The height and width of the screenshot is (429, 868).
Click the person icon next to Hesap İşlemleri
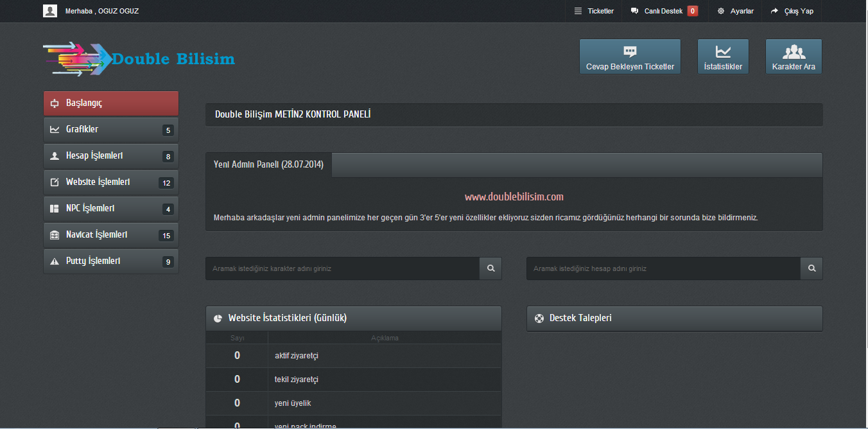coord(55,156)
